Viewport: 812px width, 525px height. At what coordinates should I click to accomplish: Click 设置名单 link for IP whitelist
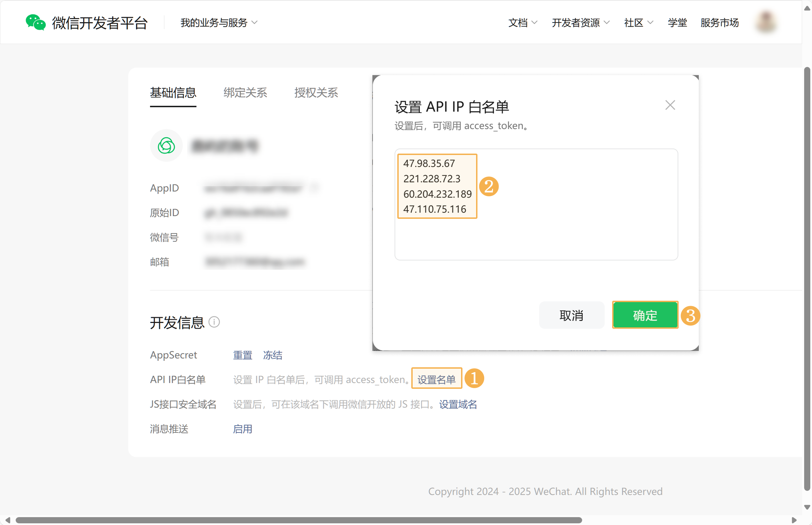436,379
